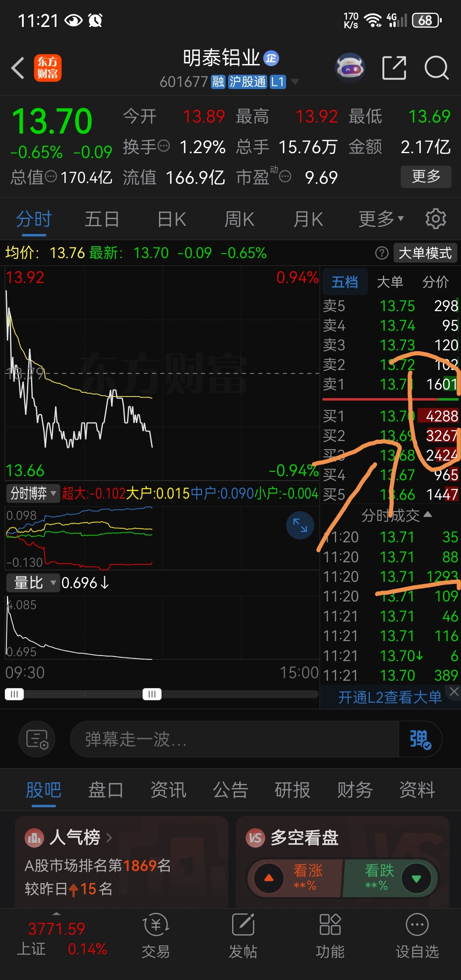Tap the 卖5 13.75 order row
The height and width of the screenshot is (980, 461).
pyautogui.click(x=390, y=306)
